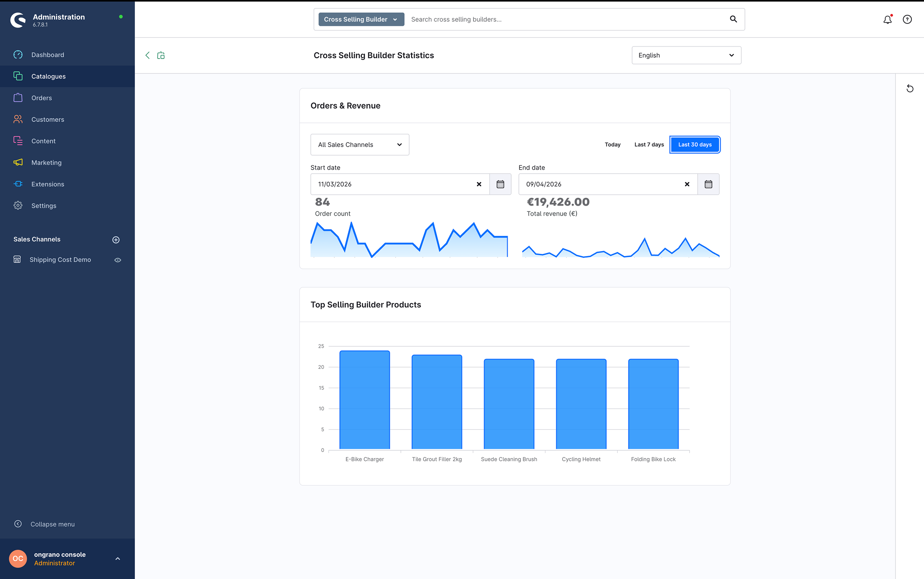Click the Collapse menu arrow icon
Screen dimensions: 924x579
pyautogui.click(x=18, y=524)
